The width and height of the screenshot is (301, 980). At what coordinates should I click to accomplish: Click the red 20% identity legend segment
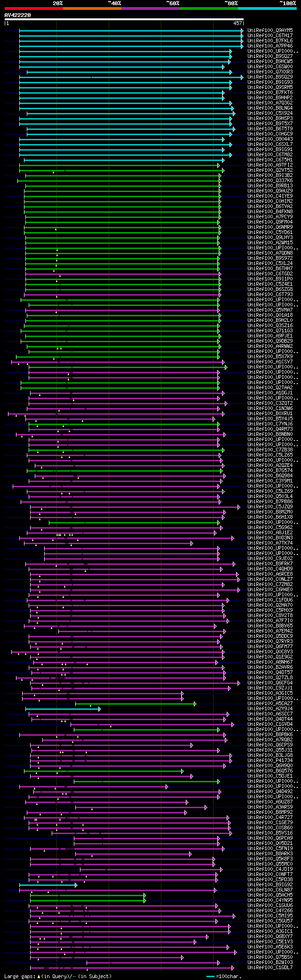click(33, 8)
